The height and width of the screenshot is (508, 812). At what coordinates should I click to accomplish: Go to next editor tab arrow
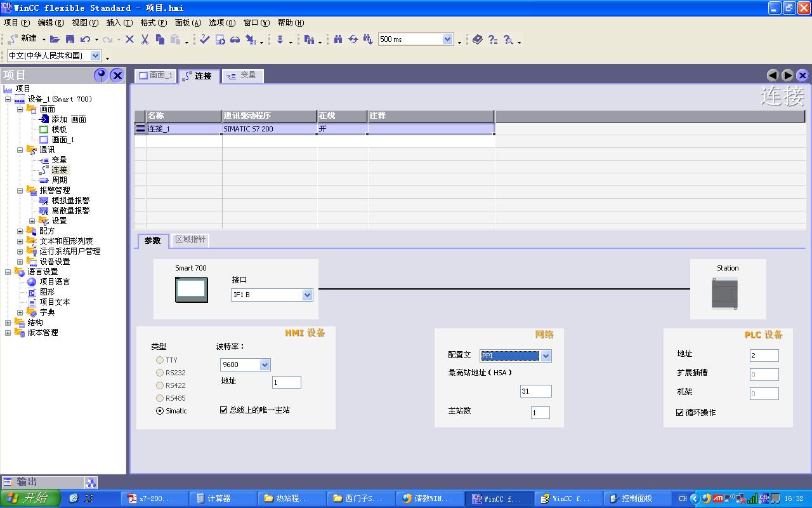point(787,76)
